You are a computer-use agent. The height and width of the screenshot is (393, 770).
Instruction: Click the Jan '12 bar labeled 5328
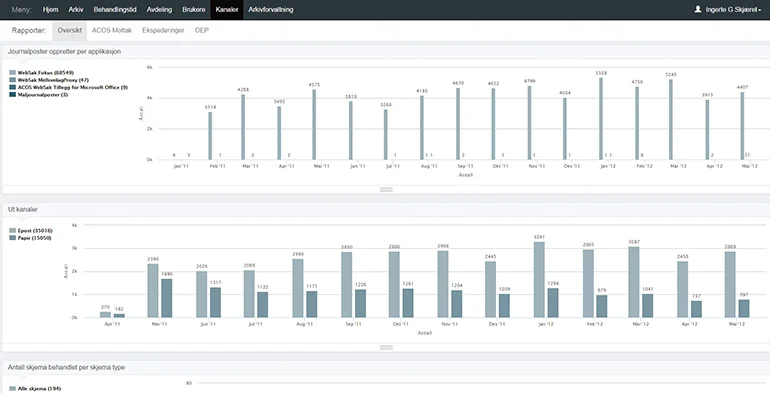tap(601, 118)
